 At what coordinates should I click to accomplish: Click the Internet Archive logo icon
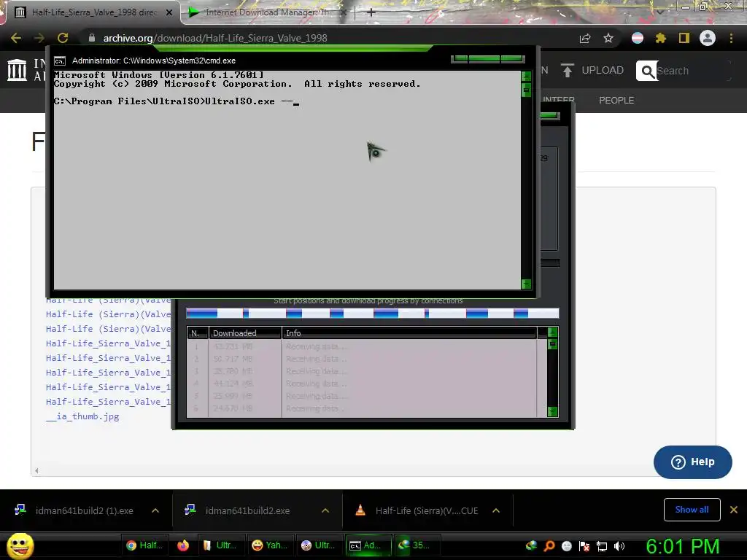tap(18, 70)
